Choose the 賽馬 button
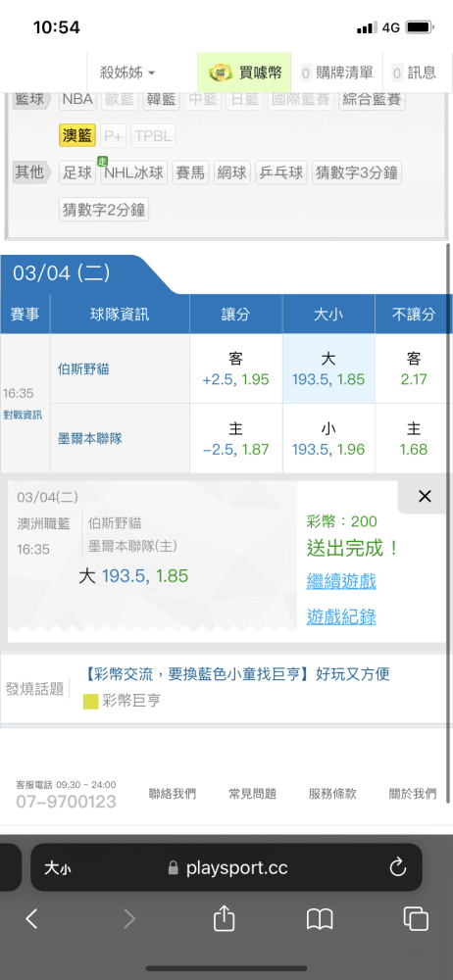 (x=191, y=172)
